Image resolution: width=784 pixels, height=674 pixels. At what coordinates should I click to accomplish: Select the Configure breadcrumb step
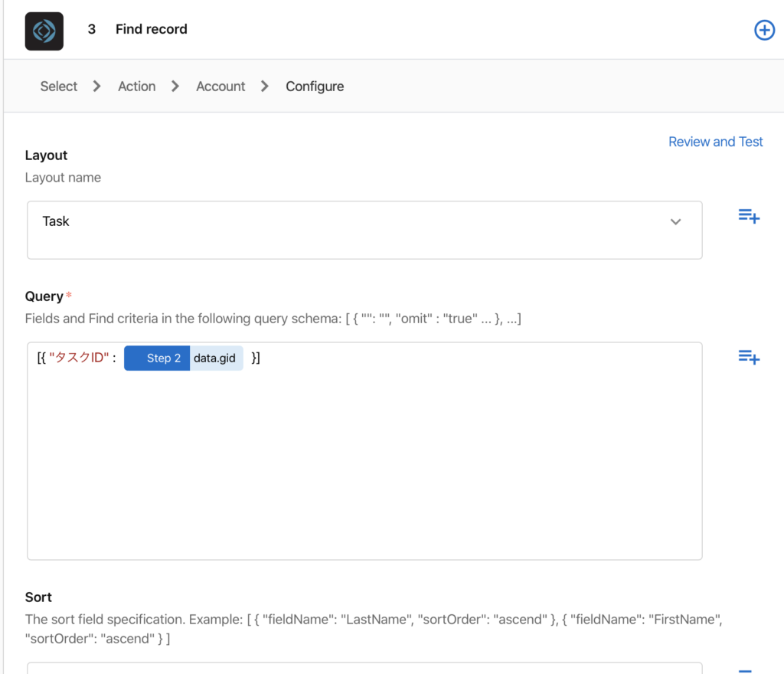315,87
